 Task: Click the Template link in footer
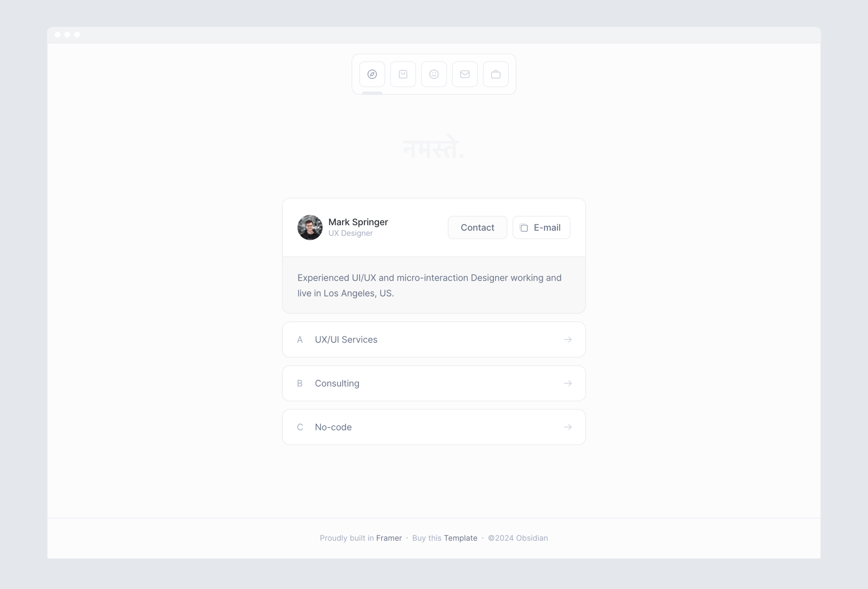[460, 538]
